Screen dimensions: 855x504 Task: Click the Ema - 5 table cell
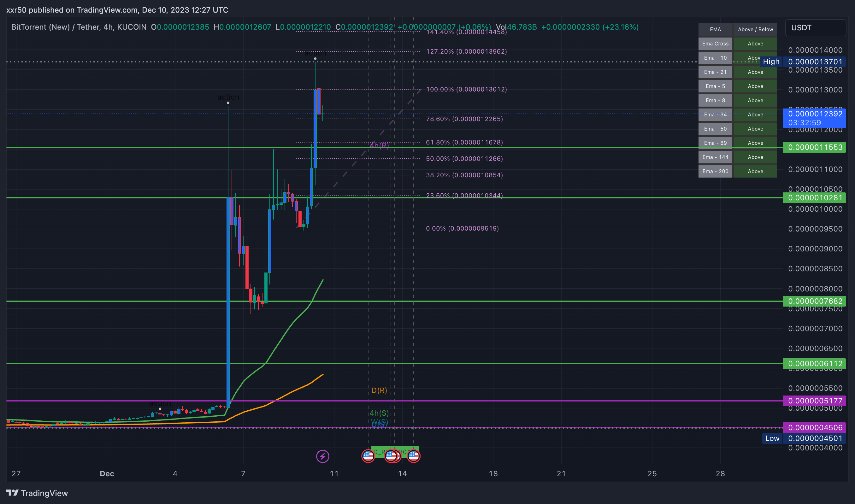coord(715,86)
